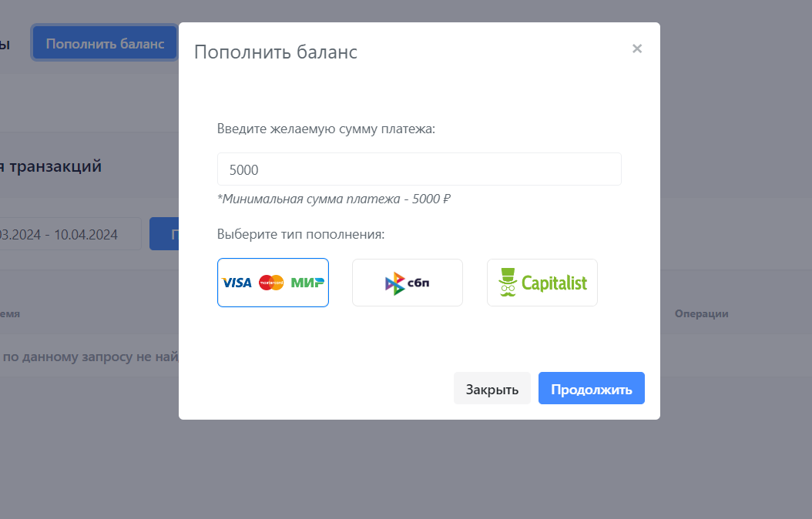Click the date range field behind the dialog
Image resolution: width=812 pixels, height=519 pixels.
tap(70, 234)
